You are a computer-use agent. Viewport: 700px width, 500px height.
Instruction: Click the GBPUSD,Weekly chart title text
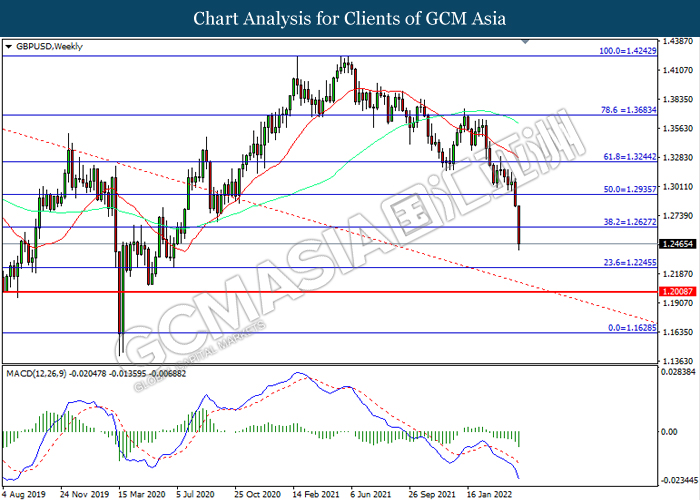(x=49, y=46)
